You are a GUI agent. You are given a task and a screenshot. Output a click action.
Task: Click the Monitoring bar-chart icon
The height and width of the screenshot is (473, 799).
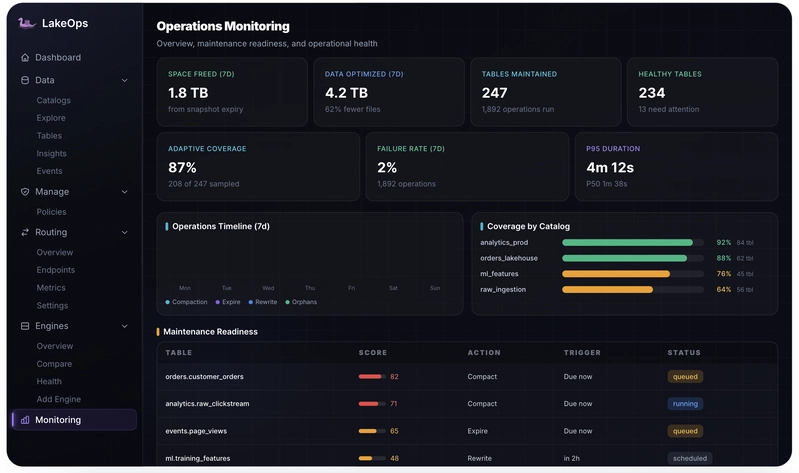pyautogui.click(x=25, y=420)
